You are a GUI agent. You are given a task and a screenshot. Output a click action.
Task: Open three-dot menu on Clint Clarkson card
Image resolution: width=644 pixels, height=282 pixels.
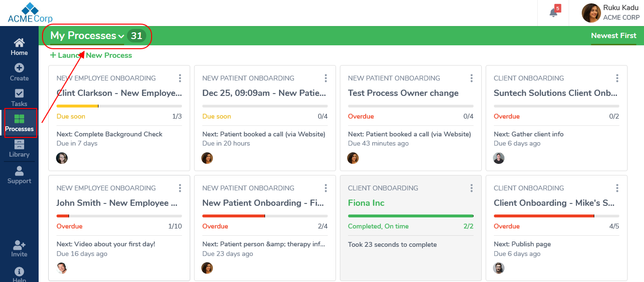[x=180, y=78]
